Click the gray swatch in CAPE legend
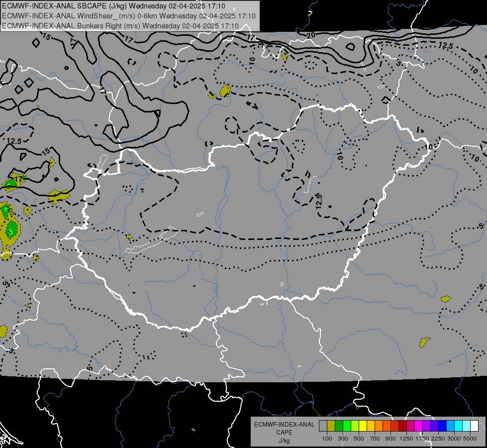Image resolution: width=487 pixels, height=448 pixels. (x=323, y=426)
